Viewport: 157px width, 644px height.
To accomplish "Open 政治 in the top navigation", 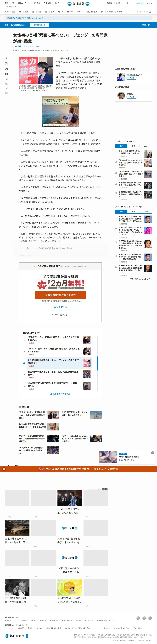I will point(39,12).
